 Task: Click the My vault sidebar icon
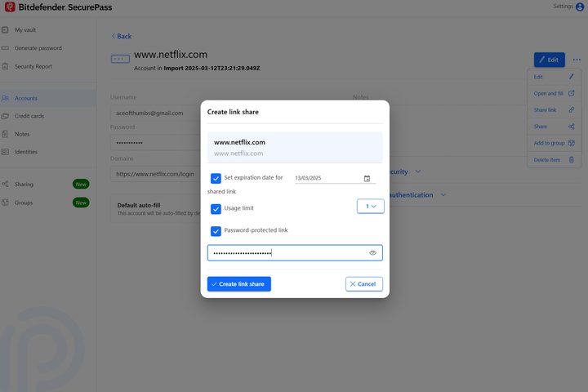coord(5,29)
